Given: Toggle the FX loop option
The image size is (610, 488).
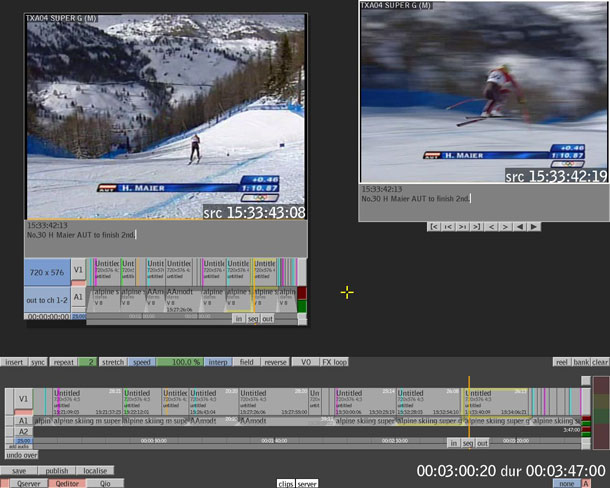Looking at the screenshot, I should coord(334,362).
